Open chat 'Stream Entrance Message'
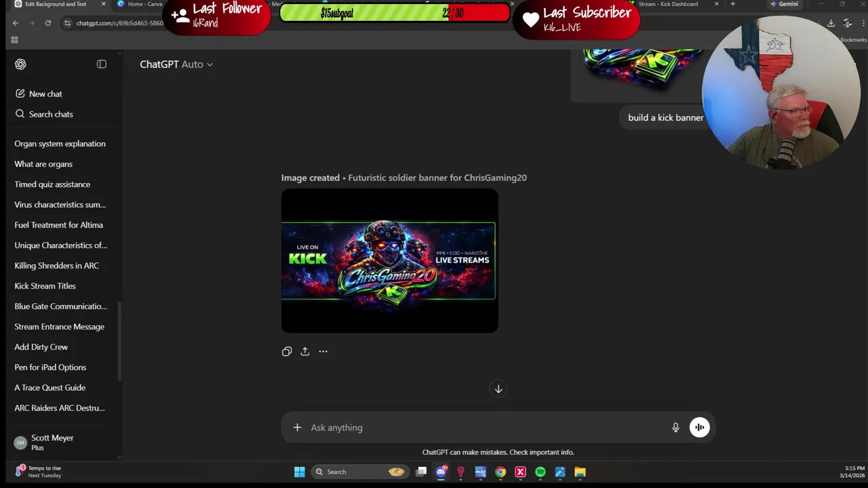Image resolution: width=868 pixels, height=488 pixels. click(x=59, y=327)
